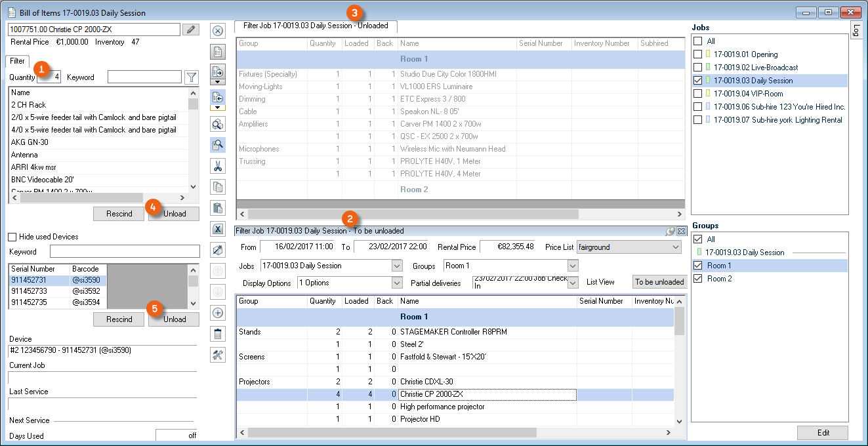
Task: Click the circled plus add icon
Action: [218, 313]
